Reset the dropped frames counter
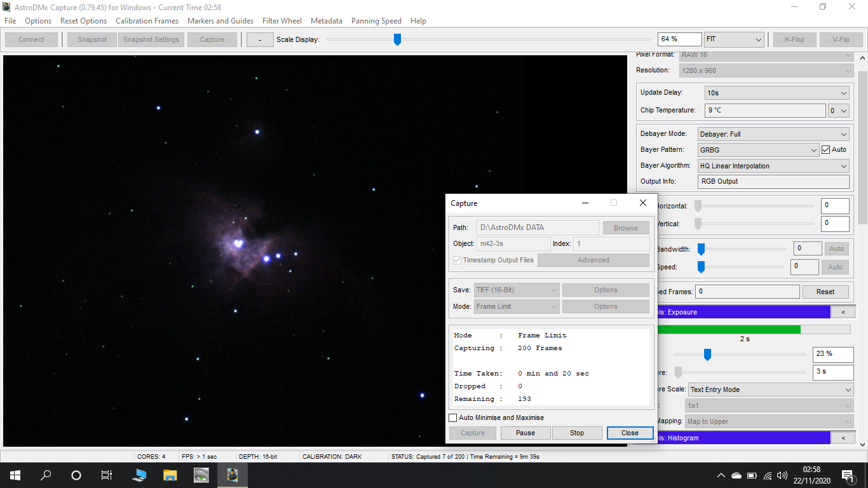 coord(825,291)
